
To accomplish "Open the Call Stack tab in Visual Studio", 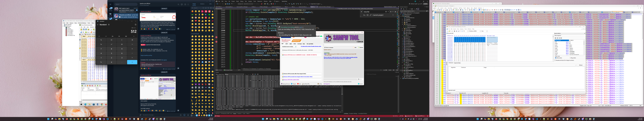I will tap(346, 114).
